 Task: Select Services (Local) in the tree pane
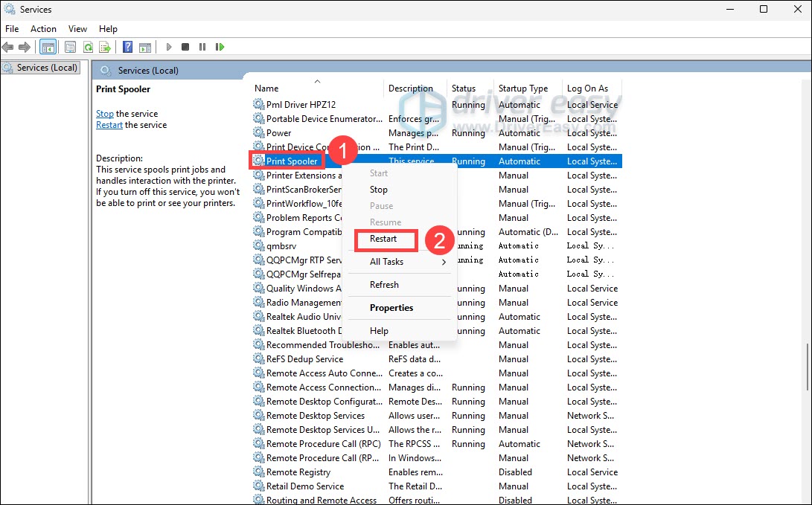41,68
